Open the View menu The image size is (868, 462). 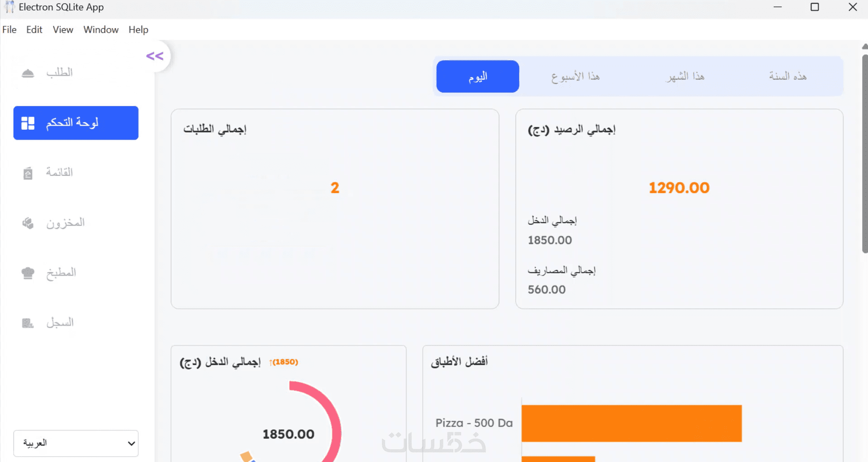[63, 30]
